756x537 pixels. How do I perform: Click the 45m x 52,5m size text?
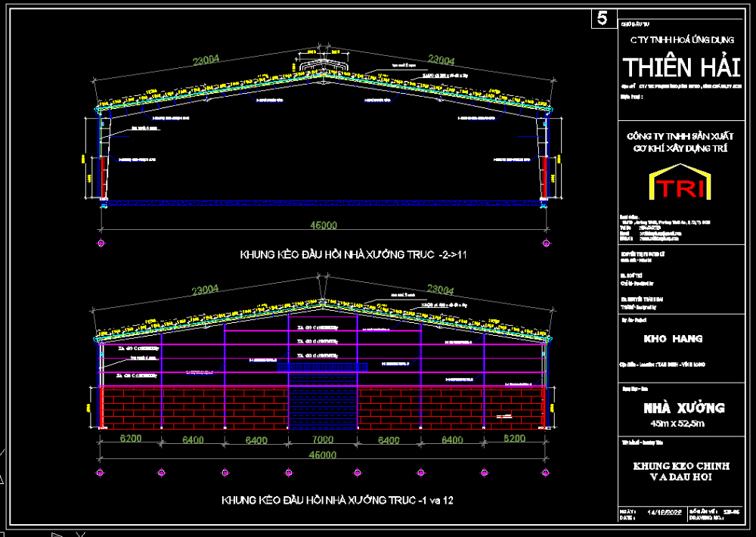pos(677,424)
